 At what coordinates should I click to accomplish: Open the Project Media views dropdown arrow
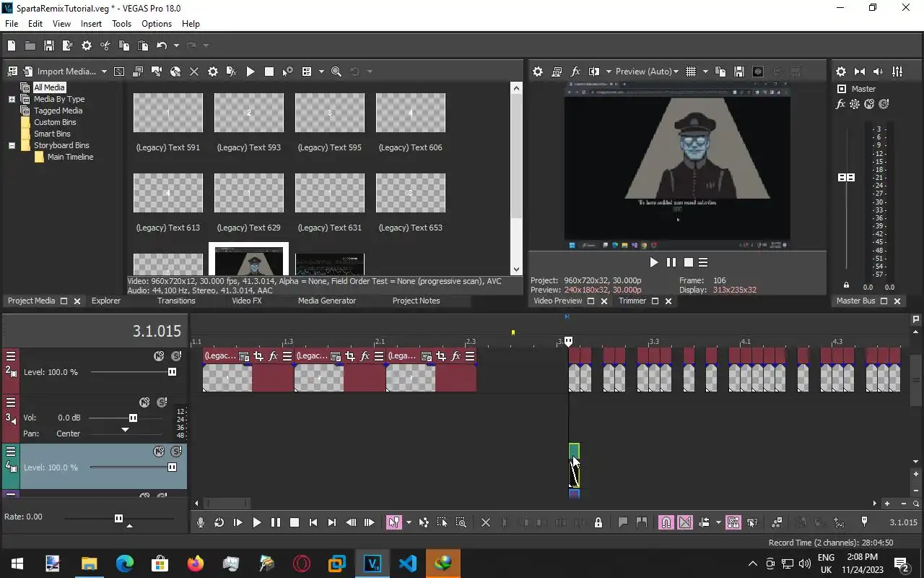tap(321, 72)
